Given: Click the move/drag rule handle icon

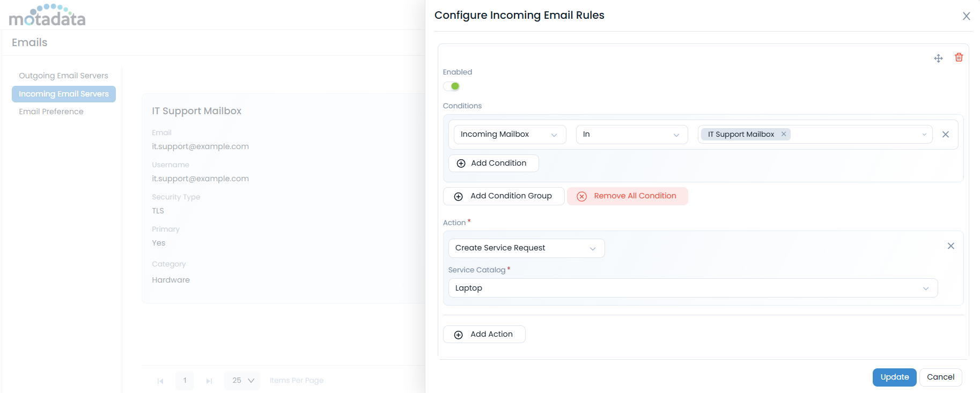Looking at the screenshot, I should (938, 58).
